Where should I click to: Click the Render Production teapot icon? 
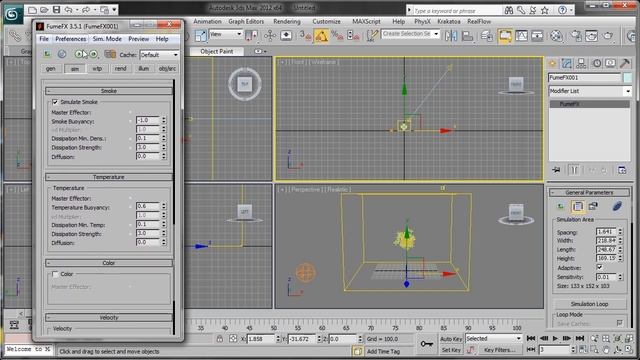point(608,36)
